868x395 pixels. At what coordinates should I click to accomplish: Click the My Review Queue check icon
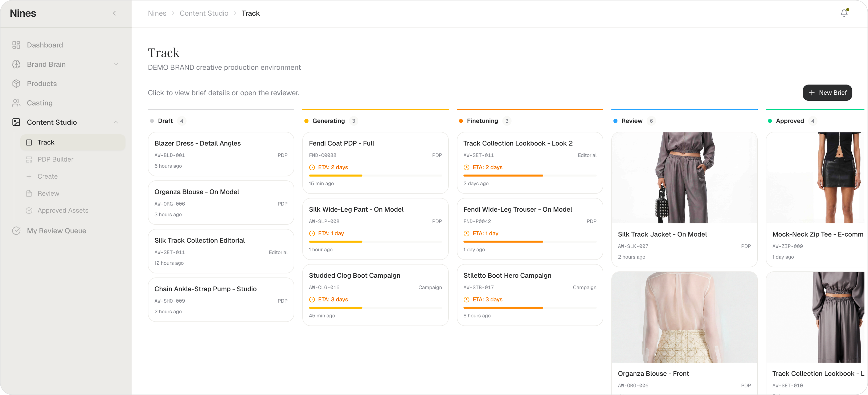(16, 231)
